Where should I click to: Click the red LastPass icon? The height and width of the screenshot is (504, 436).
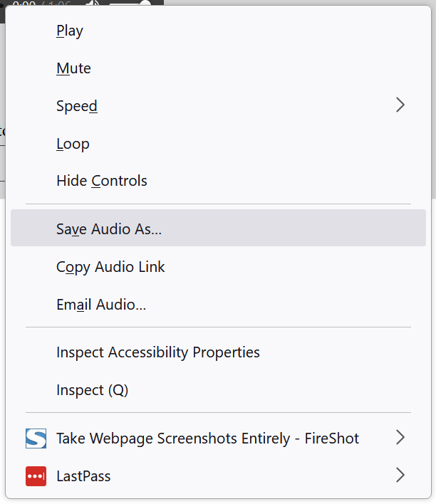(x=36, y=476)
